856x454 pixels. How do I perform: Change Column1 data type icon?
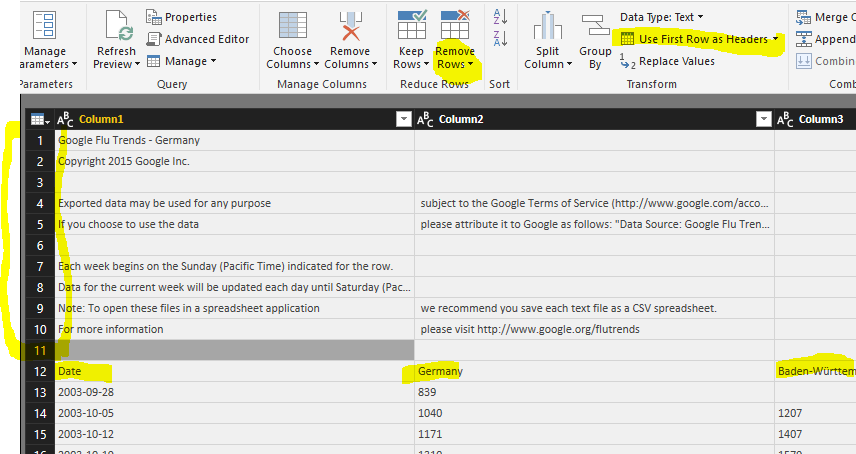pyautogui.click(x=65, y=120)
